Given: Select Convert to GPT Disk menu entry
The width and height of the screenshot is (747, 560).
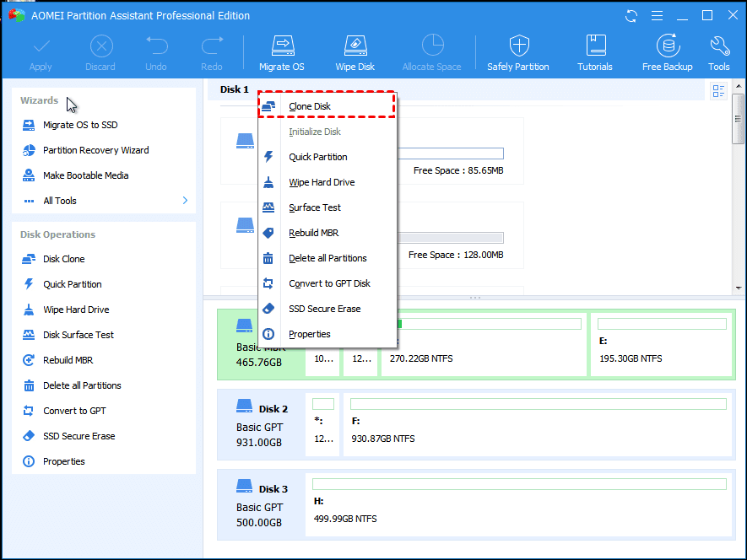Looking at the screenshot, I should (x=327, y=283).
